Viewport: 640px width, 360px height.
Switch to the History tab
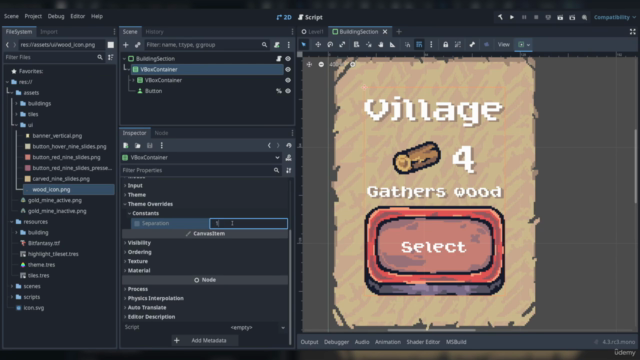(x=154, y=31)
